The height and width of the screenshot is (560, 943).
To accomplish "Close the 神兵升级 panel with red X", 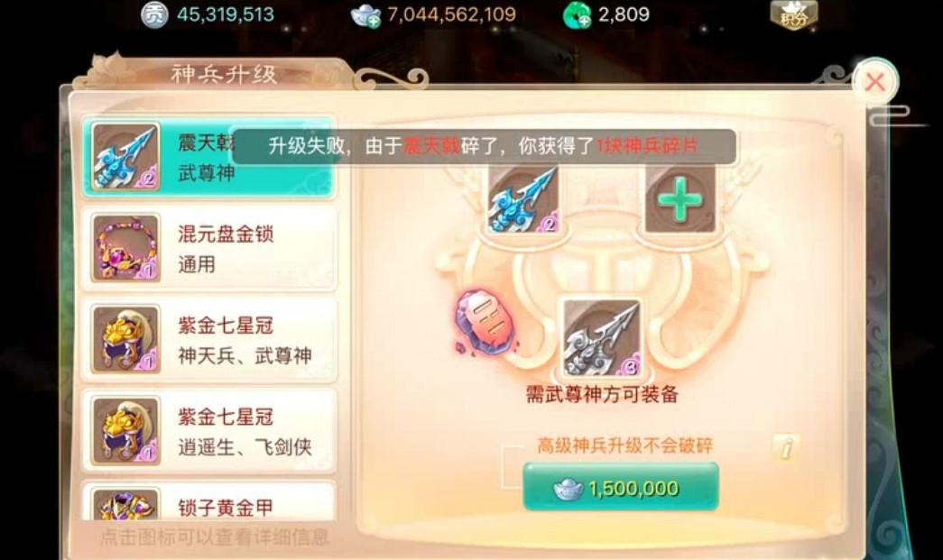I will pos(875,82).
